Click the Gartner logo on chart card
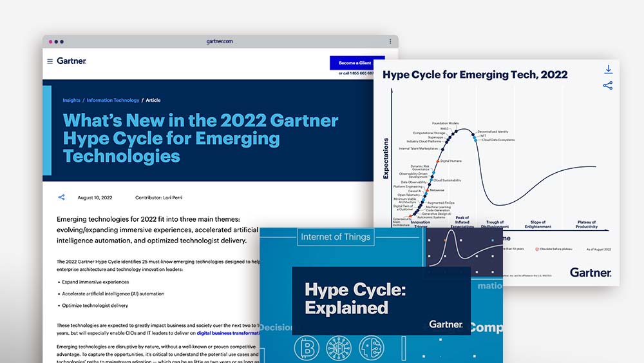The image size is (644, 363). (590, 273)
